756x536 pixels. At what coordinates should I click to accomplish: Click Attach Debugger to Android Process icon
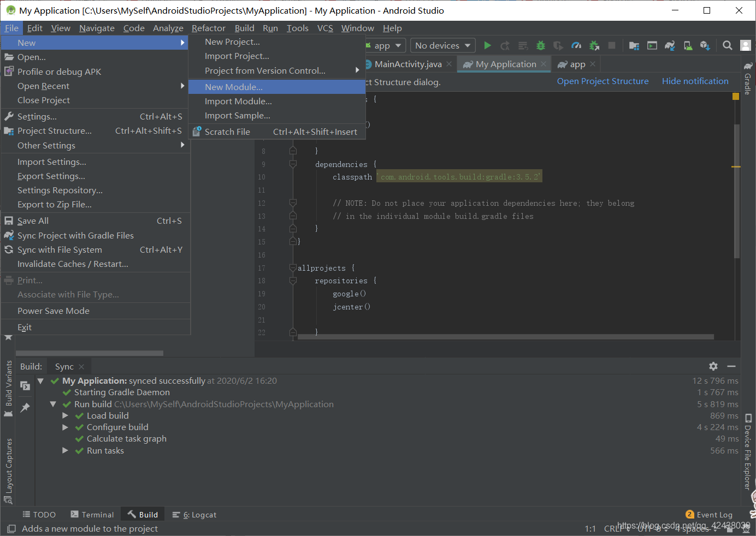click(594, 46)
